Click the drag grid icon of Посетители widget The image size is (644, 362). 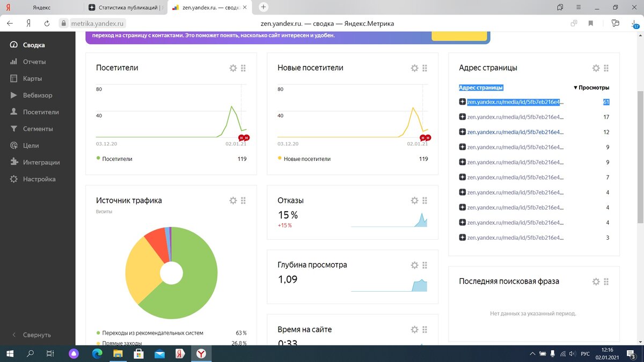243,68
